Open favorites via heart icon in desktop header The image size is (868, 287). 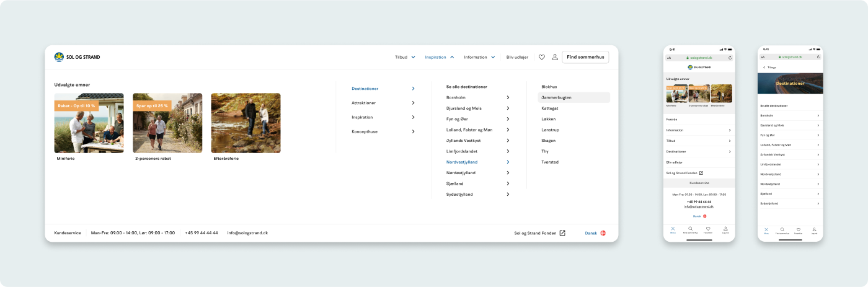click(x=541, y=57)
